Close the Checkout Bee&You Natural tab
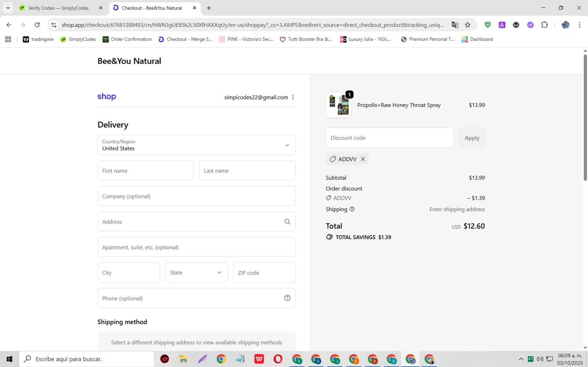The image size is (588, 367). coord(194,8)
